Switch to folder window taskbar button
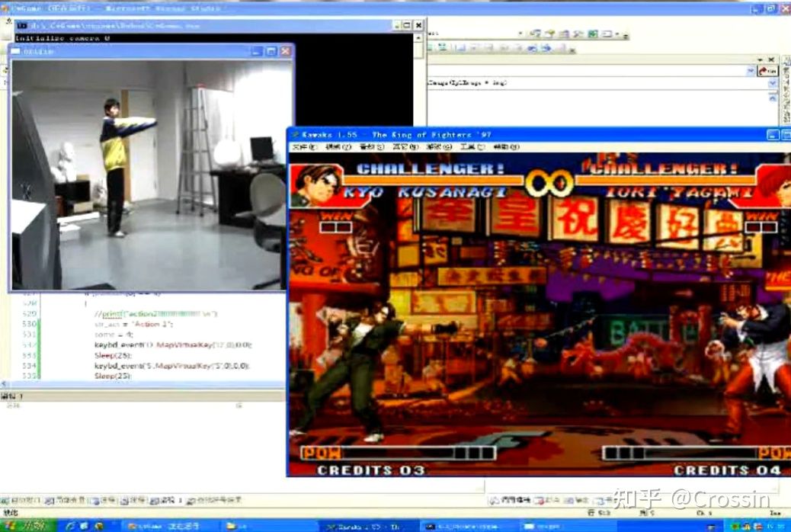Screen dimensions: 791x532 270,526
